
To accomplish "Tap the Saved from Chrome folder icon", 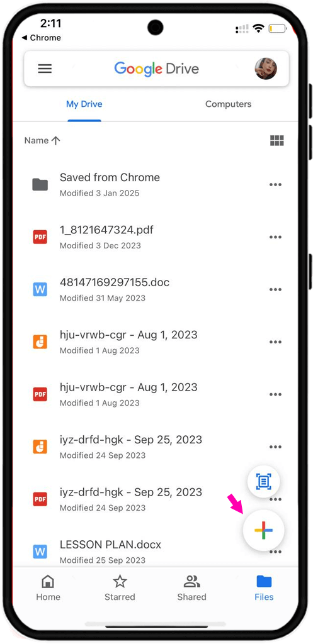I will click(40, 185).
